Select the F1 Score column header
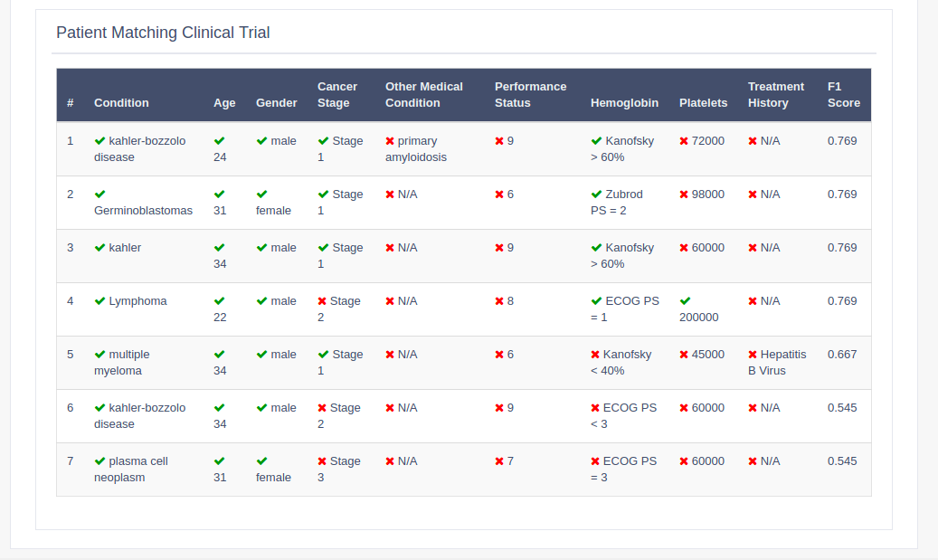 (x=844, y=94)
